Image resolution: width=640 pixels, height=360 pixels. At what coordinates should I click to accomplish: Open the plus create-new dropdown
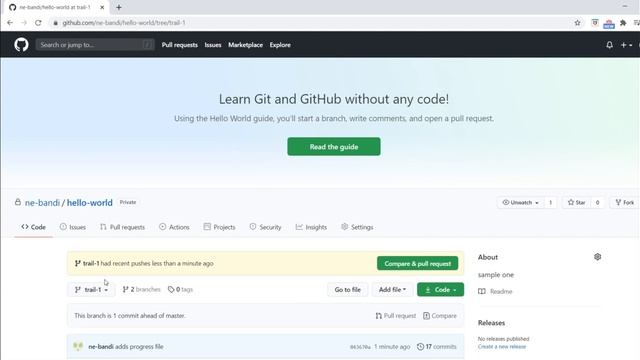pyautogui.click(x=627, y=45)
